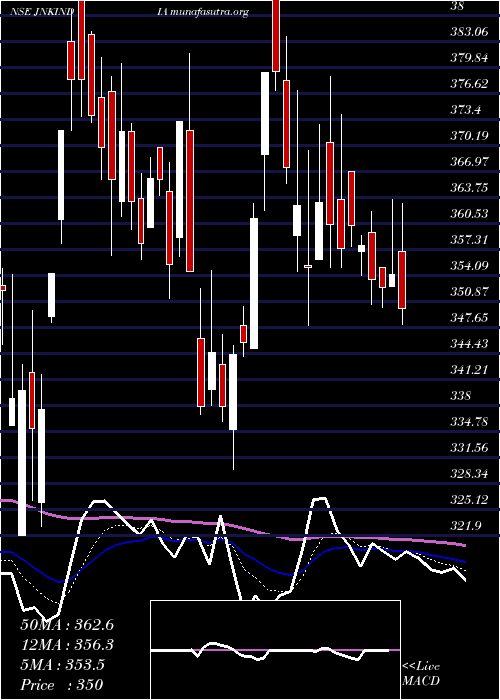Screen dimensions: 500x700
Task: Click the 50MA : 362.6 readout
Action: pos(67,625)
